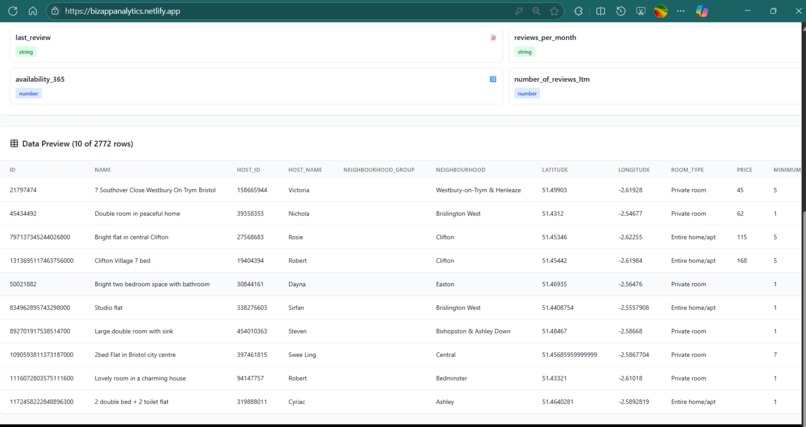Open the browser profile avatar
The width and height of the screenshot is (806, 427).
661,11
